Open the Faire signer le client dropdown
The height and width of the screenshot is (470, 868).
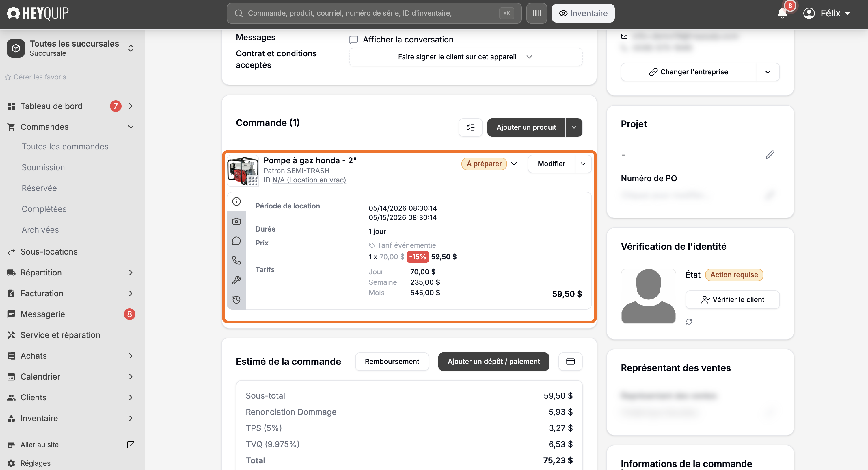coord(465,57)
